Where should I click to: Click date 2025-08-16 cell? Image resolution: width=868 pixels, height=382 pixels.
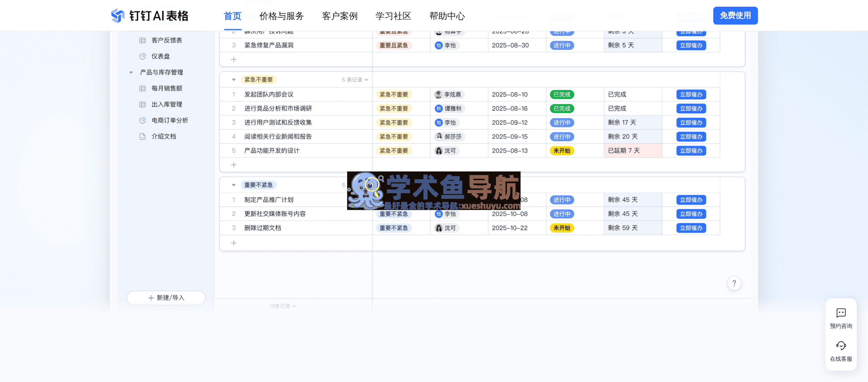[516, 109]
